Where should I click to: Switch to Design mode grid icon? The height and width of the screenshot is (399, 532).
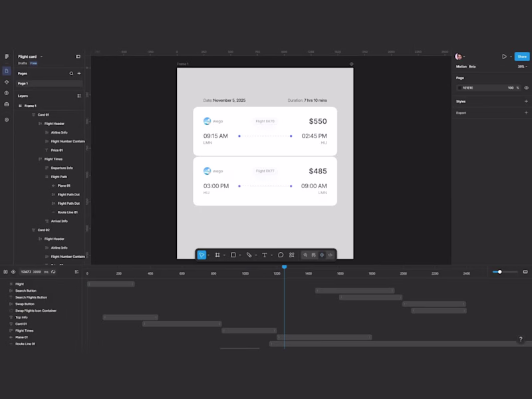(314, 255)
